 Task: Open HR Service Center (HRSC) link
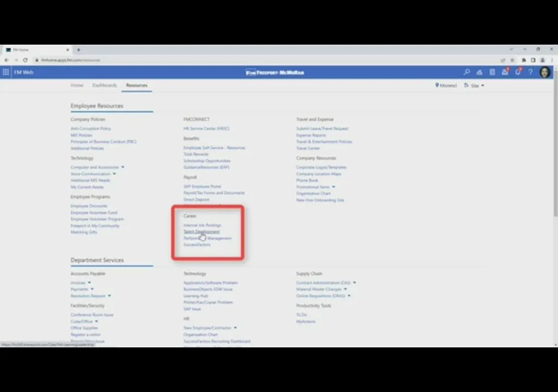pyautogui.click(x=207, y=129)
